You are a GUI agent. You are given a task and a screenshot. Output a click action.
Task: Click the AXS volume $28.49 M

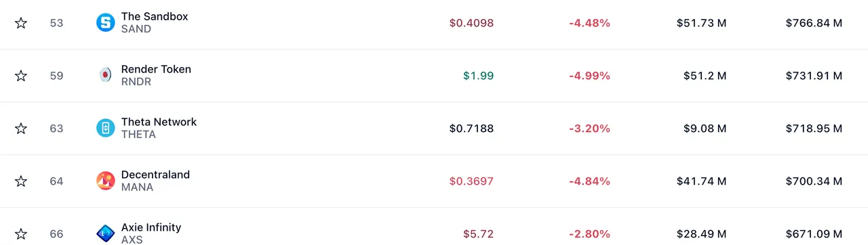(x=701, y=234)
